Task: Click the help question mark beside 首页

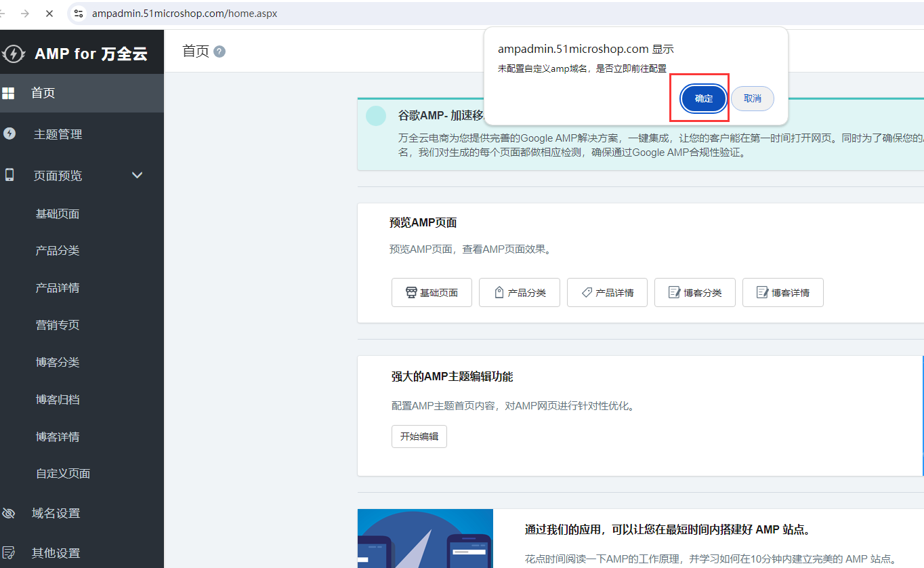Action: pos(219,52)
